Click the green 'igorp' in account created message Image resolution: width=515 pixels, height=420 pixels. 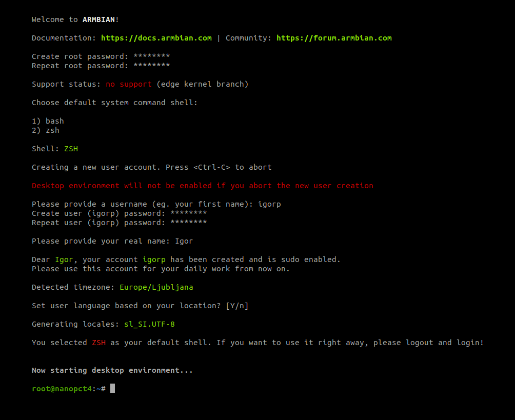pos(154,260)
